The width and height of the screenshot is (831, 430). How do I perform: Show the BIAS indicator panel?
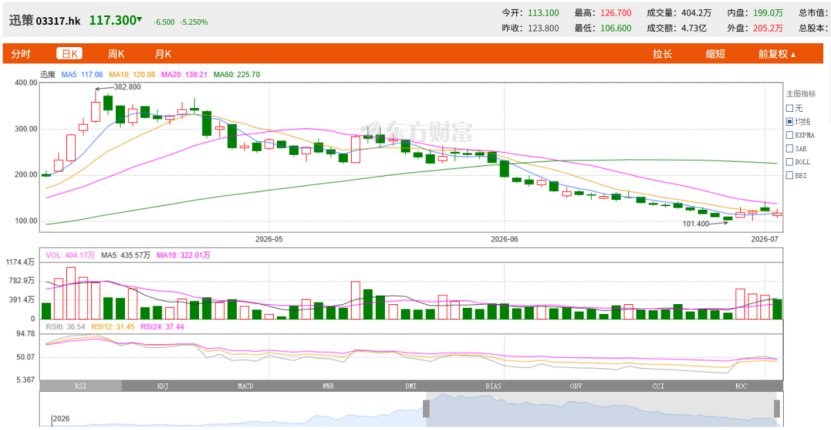[493, 387]
